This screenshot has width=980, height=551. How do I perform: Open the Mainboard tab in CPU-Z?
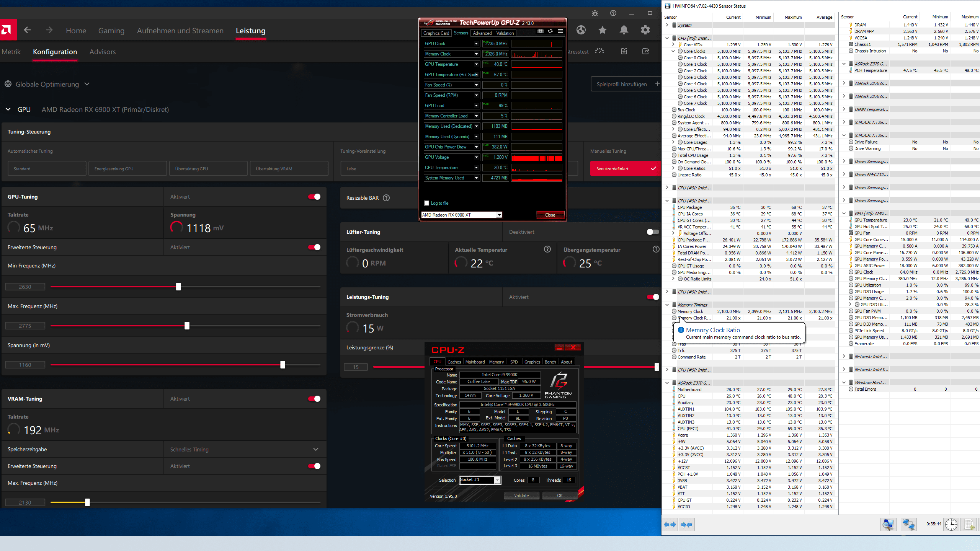tap(475, 362)
